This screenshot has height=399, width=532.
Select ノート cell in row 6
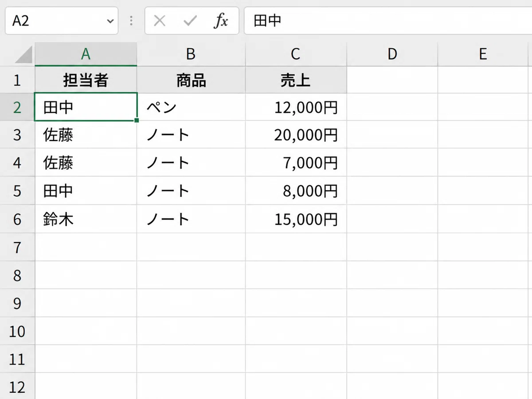pyautogui.click(x=191, y=219)
